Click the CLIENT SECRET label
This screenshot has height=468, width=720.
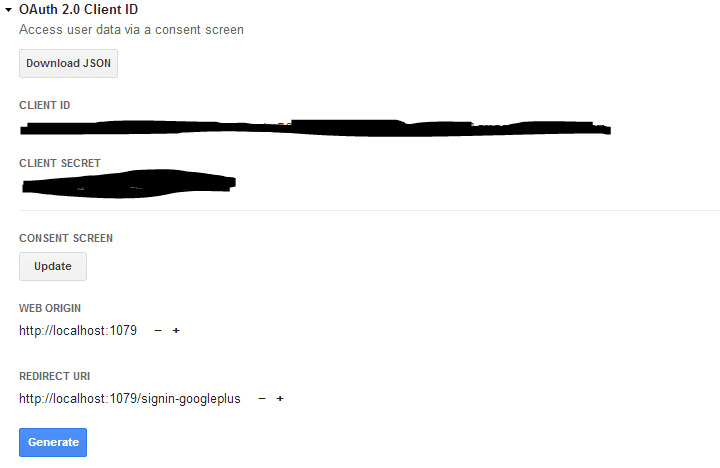click(x=60, y=163)
